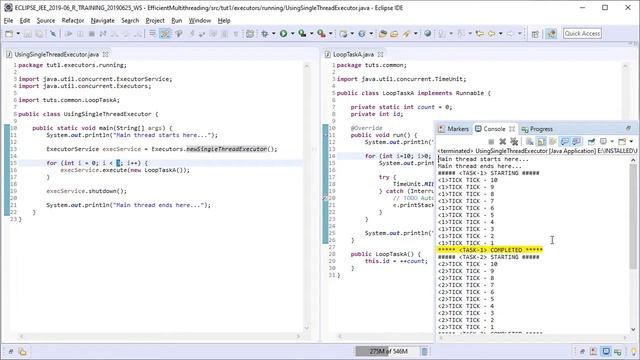The width and height of the screenshot is (640, 360).
Task: Switch to the Markers tab
Action: tap(453, 129)
